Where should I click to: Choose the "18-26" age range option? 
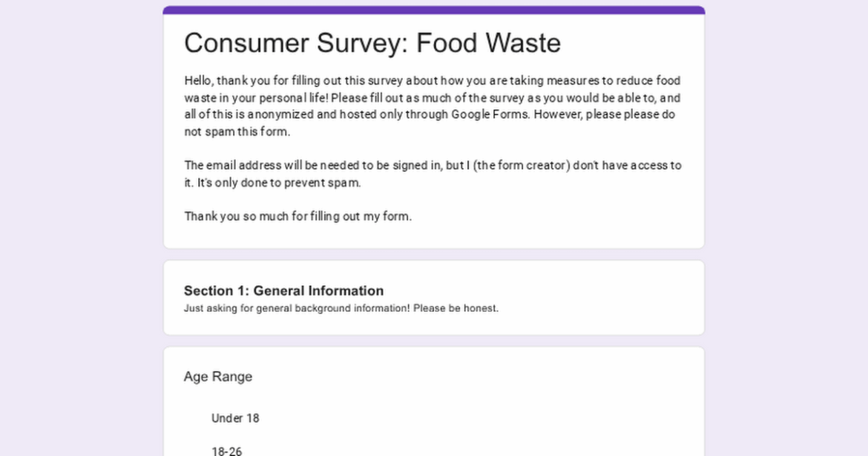coord(228,449)
